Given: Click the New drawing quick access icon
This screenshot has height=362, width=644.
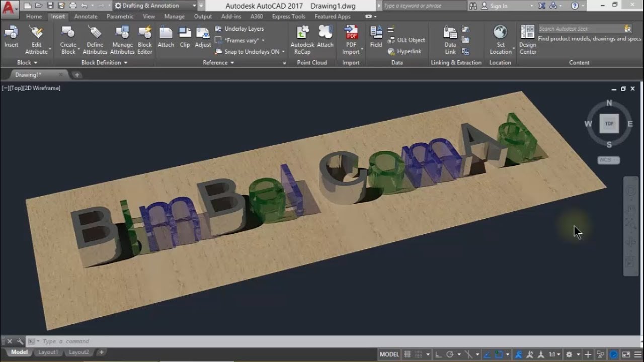Looking at the screenshot, I should (27, 6).
